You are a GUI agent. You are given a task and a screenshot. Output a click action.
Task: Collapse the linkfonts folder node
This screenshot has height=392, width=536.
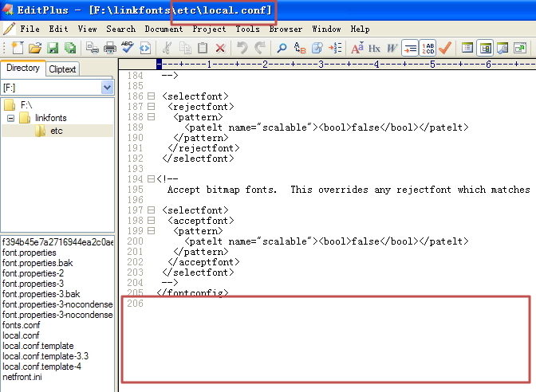click(x=10, y=118)
